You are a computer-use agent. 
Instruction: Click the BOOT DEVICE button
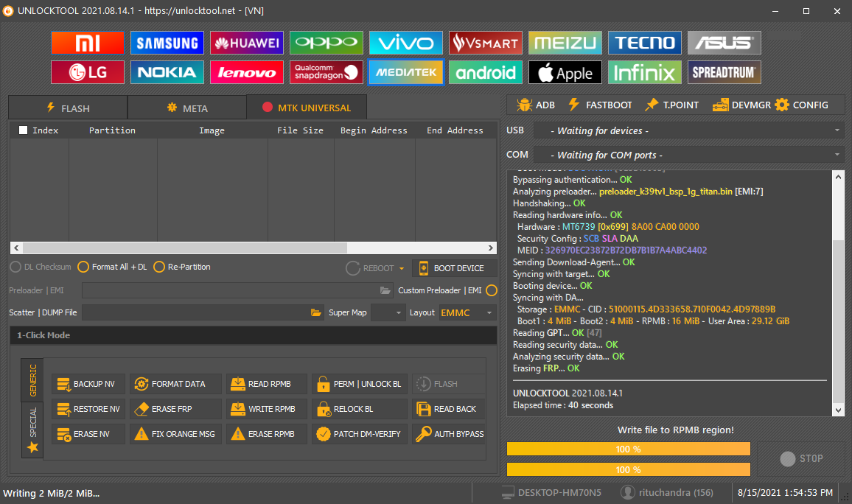click(455, 268)
